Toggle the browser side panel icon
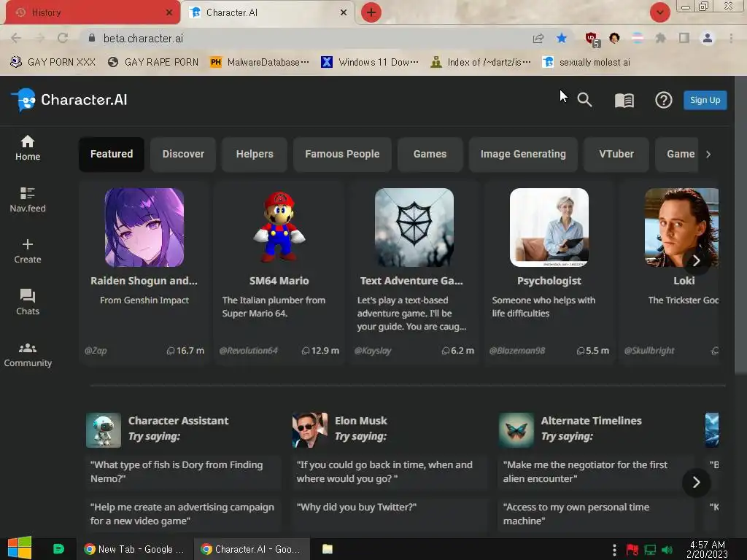This screenshot has width=747, height=560. pos(684,38)
